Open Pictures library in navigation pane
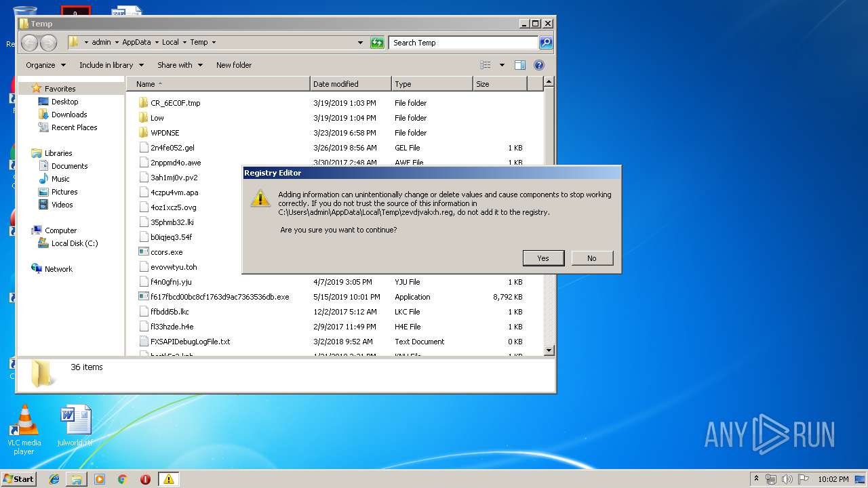The width and height of the screenshot is (868, 488). 64,192
